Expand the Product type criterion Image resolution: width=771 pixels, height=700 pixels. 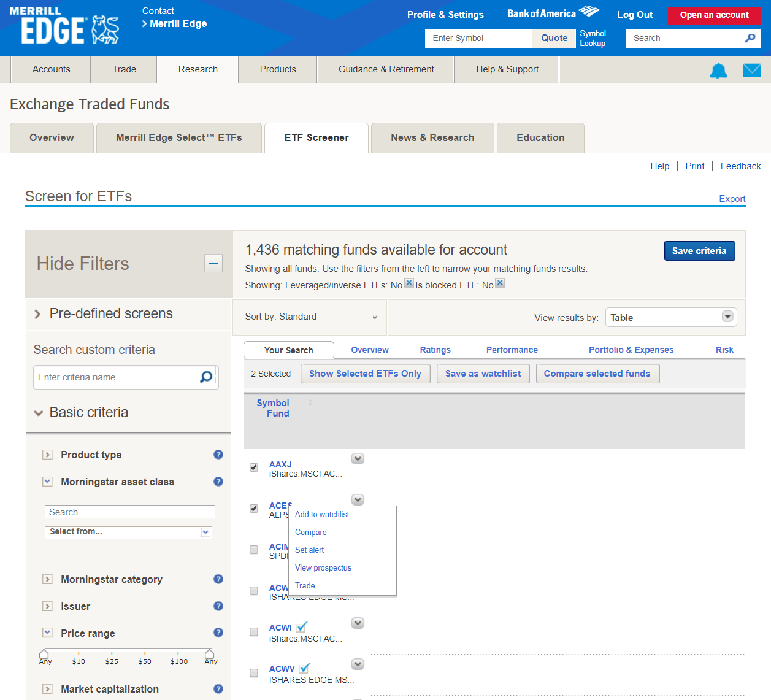click(47, 455)
